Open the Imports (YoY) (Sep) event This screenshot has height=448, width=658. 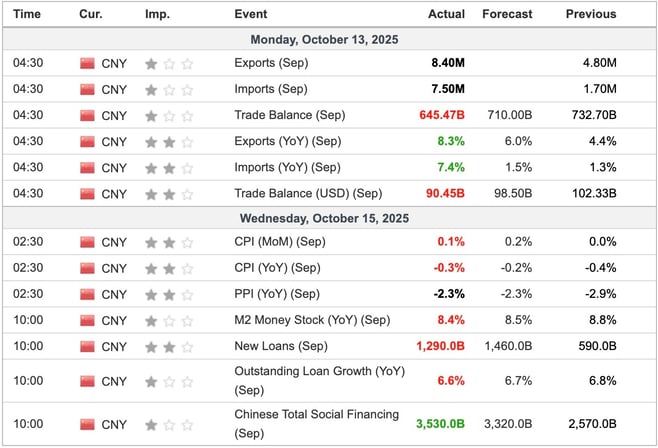coord(286,167)
